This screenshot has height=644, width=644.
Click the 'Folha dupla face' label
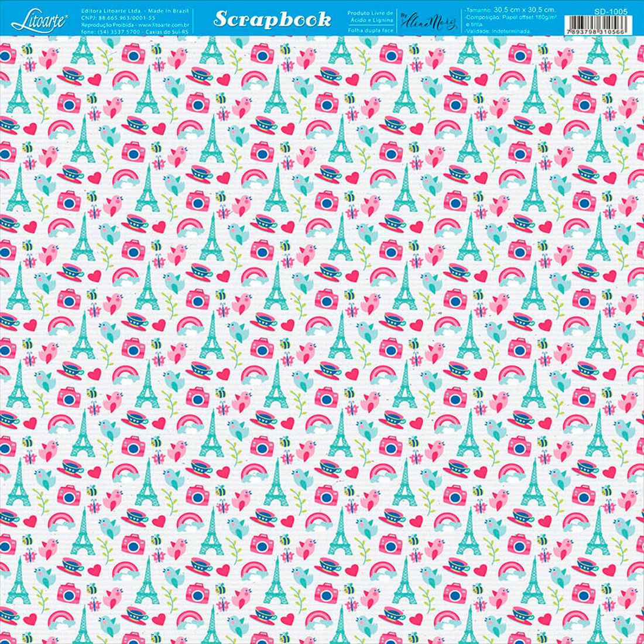tap(371, 29)
